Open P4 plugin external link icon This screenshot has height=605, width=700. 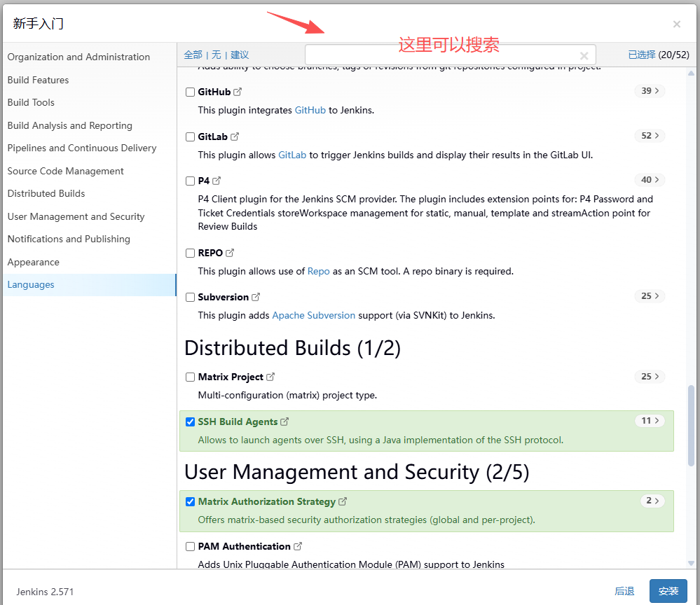[x=217, y=181]
